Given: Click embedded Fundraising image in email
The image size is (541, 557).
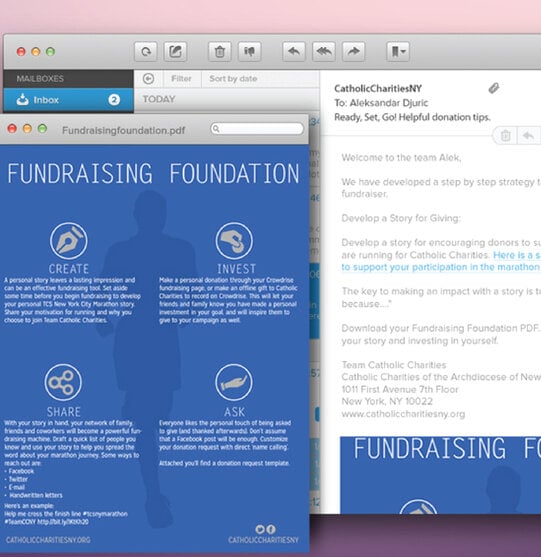Looking at the screenshot, I should pos(440,475).
